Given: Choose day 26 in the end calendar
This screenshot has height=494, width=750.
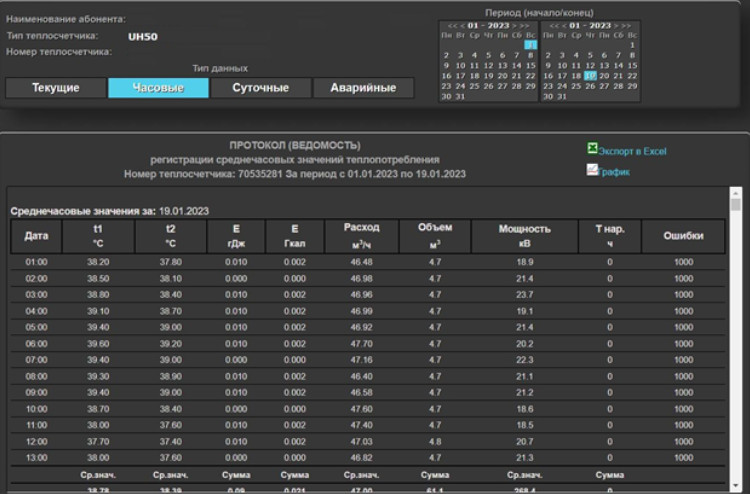Looking at the screenshot, I should (590, 87).
